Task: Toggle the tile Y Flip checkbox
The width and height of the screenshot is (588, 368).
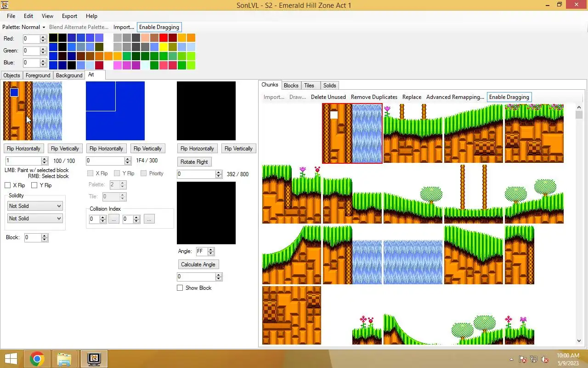Action: [x=117, y=173]
